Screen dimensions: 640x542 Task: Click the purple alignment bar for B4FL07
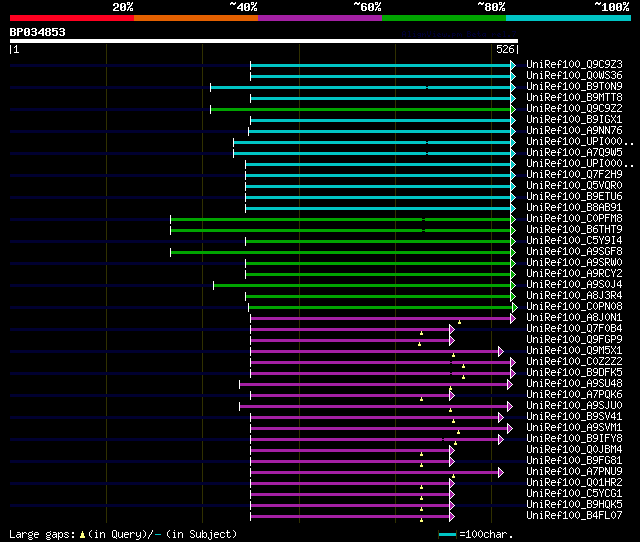(x=350, y=517)
